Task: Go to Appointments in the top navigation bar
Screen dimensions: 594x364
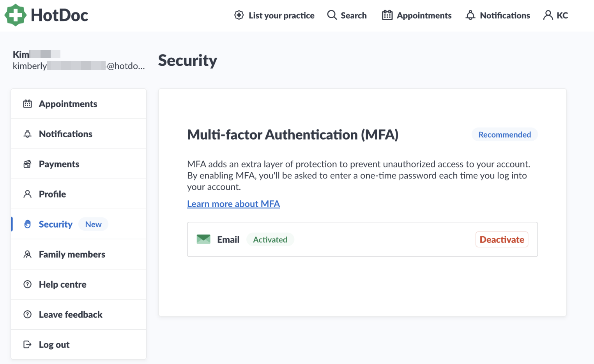Action: 417,15
